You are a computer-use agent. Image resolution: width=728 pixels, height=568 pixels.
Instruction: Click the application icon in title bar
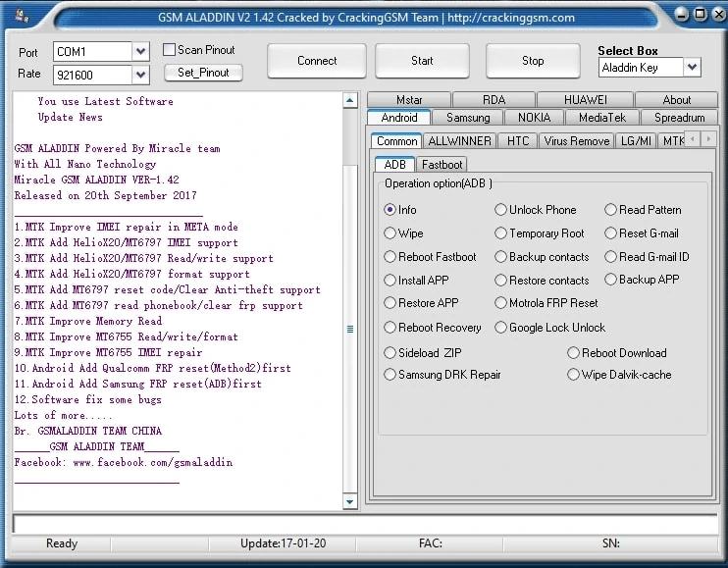point(22,17)
